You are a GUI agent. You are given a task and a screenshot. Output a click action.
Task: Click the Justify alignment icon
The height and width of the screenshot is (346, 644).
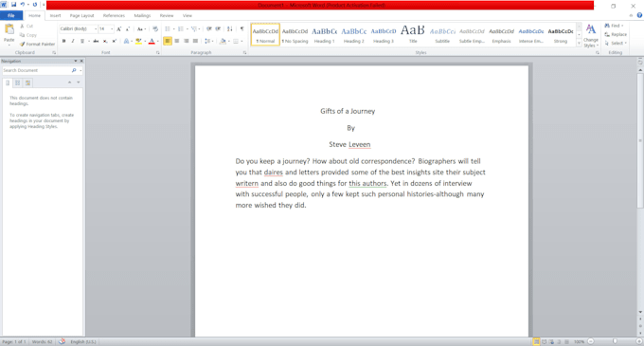195,41
